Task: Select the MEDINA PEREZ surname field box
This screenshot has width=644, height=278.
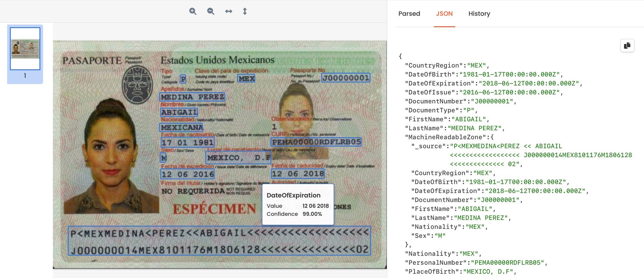Action: 192,97
